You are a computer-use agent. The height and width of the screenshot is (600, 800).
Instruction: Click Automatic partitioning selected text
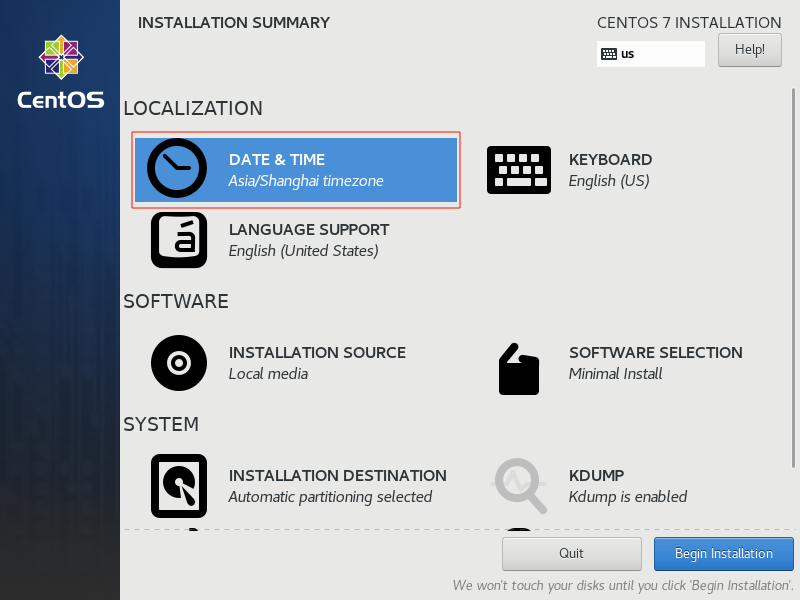point(330,497)
